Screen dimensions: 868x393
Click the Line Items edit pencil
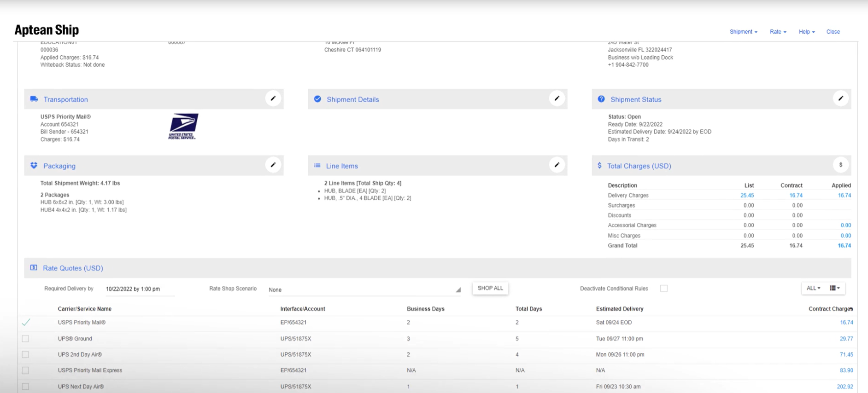click(557, 165)
